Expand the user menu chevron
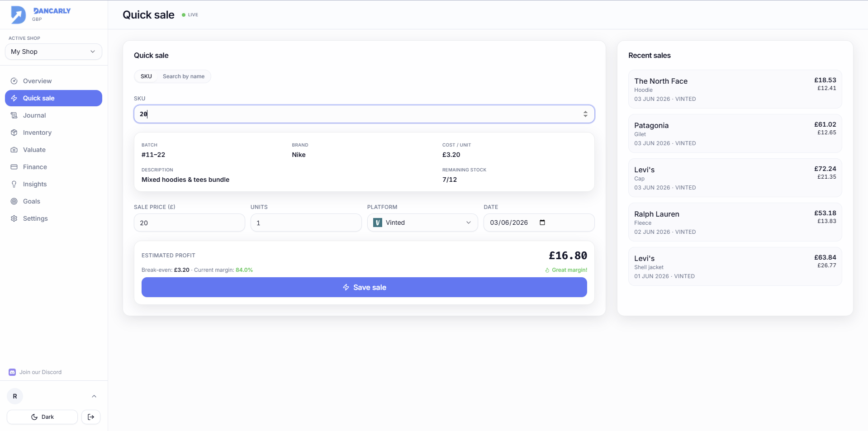This screenshot has width=868, height=431. tap(94, 396)
